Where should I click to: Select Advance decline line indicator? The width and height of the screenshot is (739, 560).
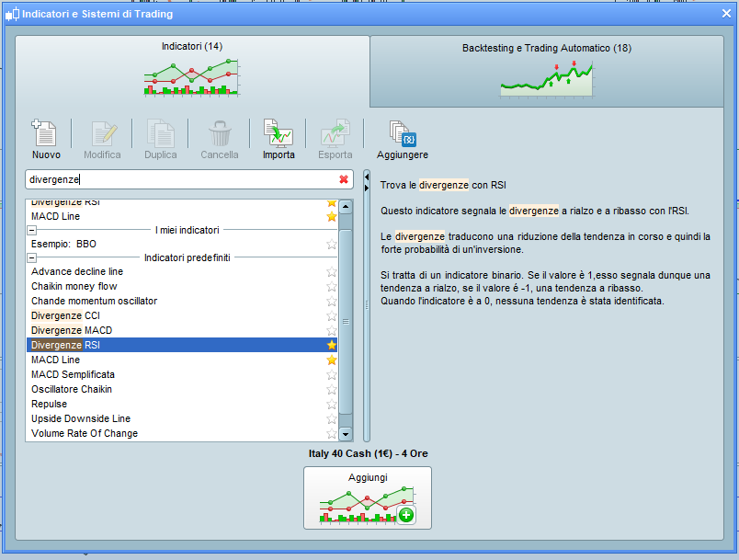(x=182, y=272)
